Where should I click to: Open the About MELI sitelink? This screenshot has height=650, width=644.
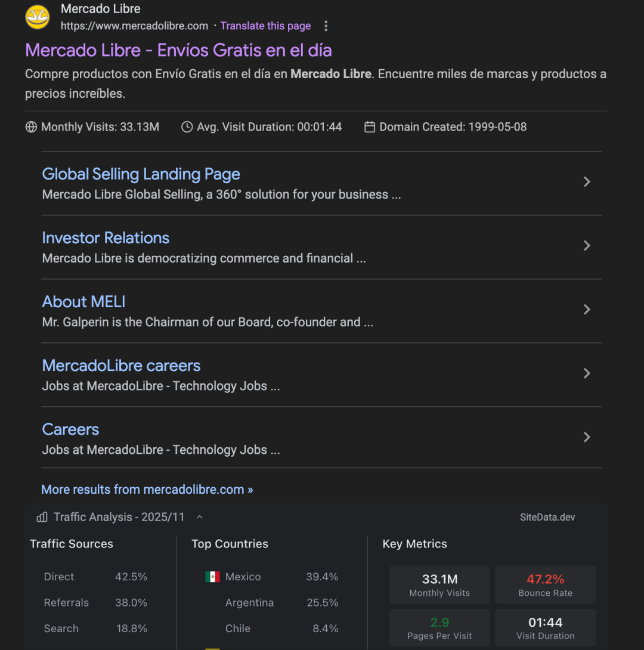(83, 302)
